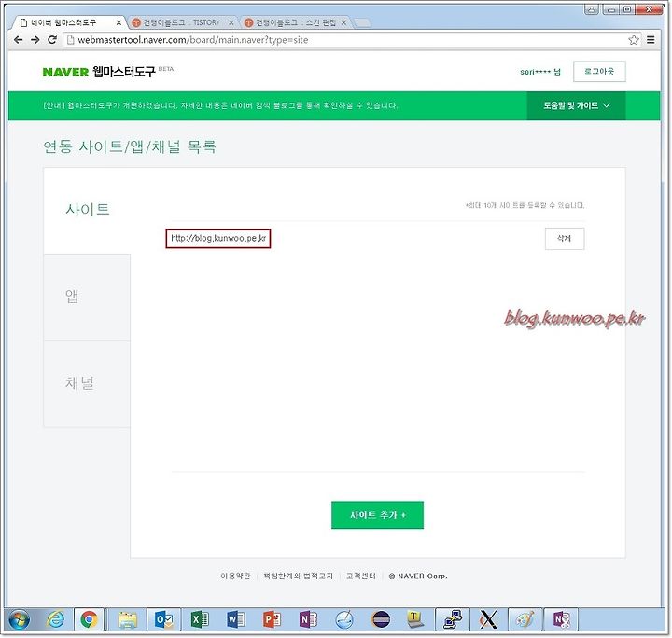672x638 pixels.
Task: Open Outlook from the taskbar
Action: coord(163,619)
